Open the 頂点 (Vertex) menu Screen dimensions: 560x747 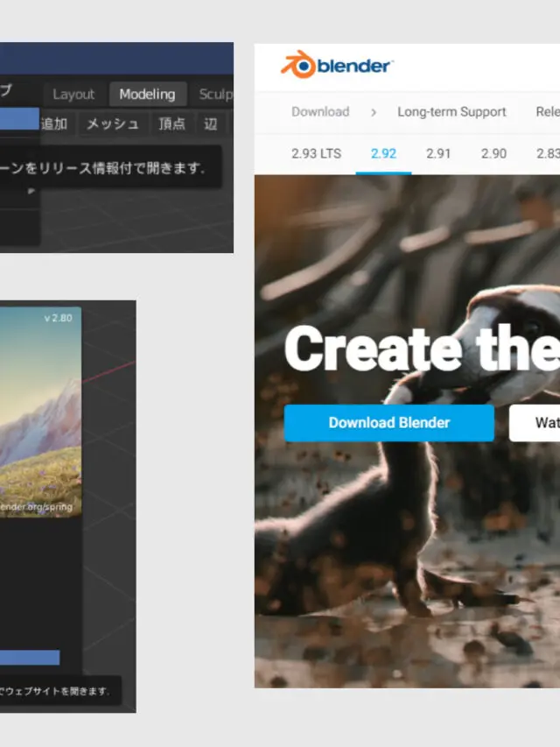pyautogui.click(x=171, y=123)
